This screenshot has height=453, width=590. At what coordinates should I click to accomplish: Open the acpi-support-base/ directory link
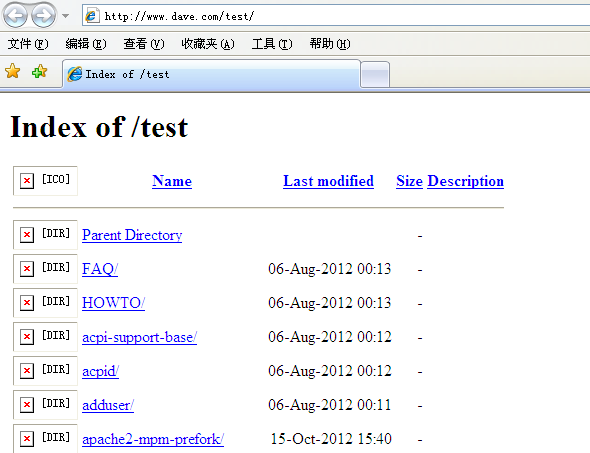[140, 337]
